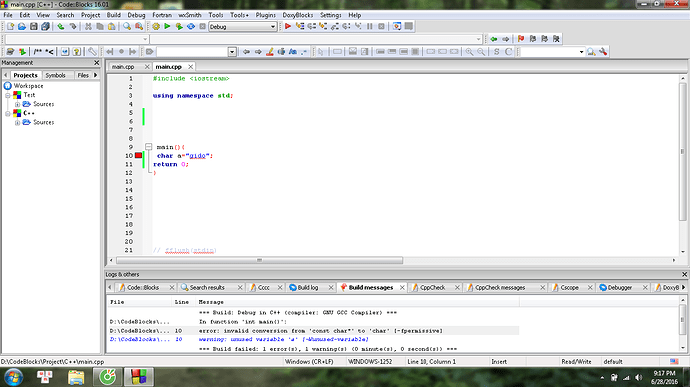Close the Logs & others panel

tap(684, 274)
